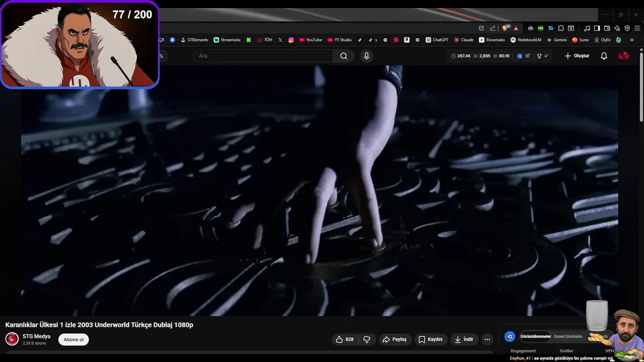Click the vidIQ logo in the panel
Viewport: 644px width, 362px height.
click(510, 336)
